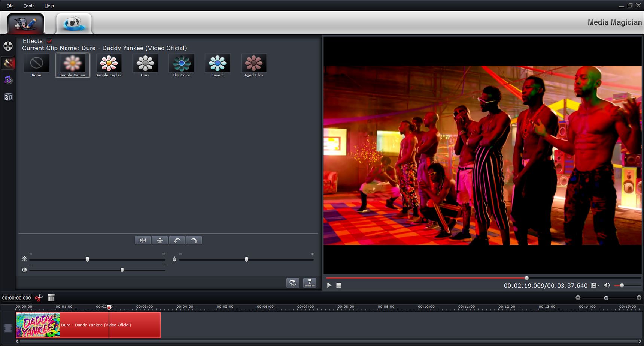
Task: Select the Dura - Daddy Yankee timeline clip
Action: [88, 325]
